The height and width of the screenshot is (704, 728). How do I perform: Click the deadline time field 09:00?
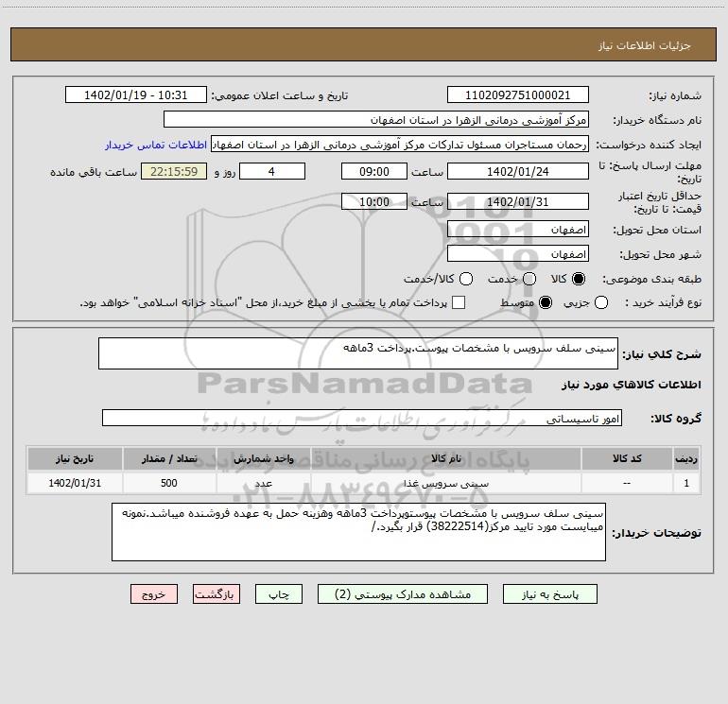374,171
